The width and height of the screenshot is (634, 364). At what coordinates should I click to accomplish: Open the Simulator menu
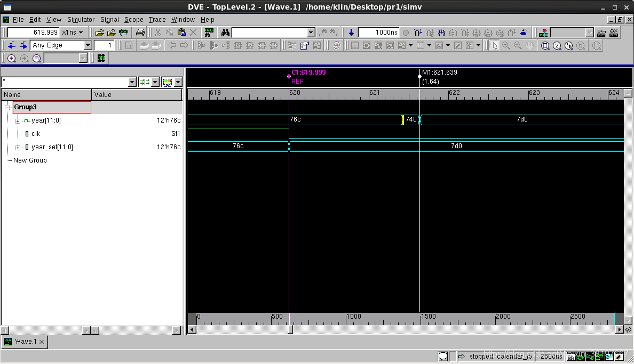(x=81, y=19)
